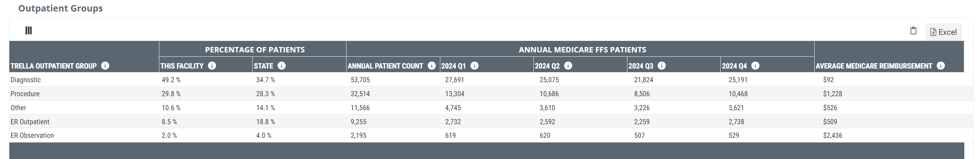Click the State column info icon
Image resolution: width=980 pixels, height=159 pixels.
(282, 66)
